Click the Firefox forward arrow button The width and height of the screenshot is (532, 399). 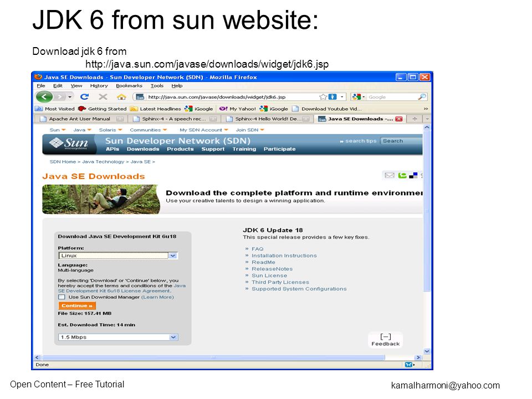[60, 97]
